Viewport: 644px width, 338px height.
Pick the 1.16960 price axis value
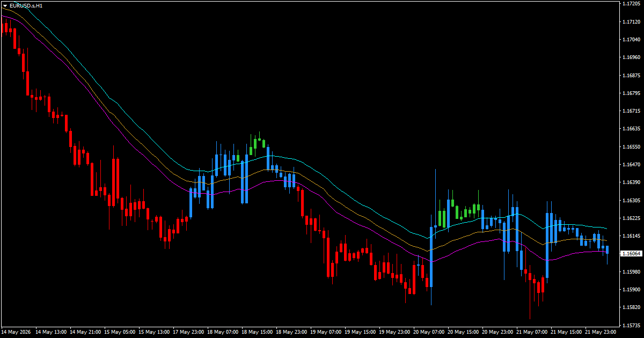pyautogui.click(x=631, y=57)
